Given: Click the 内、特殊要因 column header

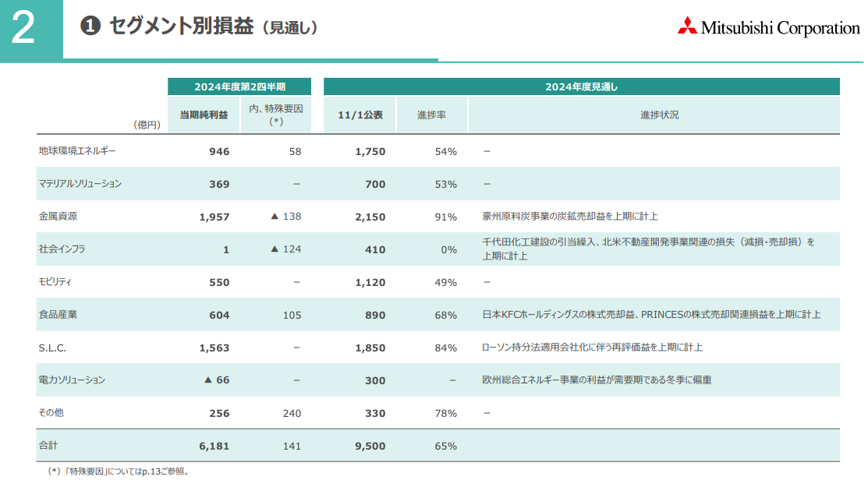Looking at the screenshot, I should pos(275,115).
